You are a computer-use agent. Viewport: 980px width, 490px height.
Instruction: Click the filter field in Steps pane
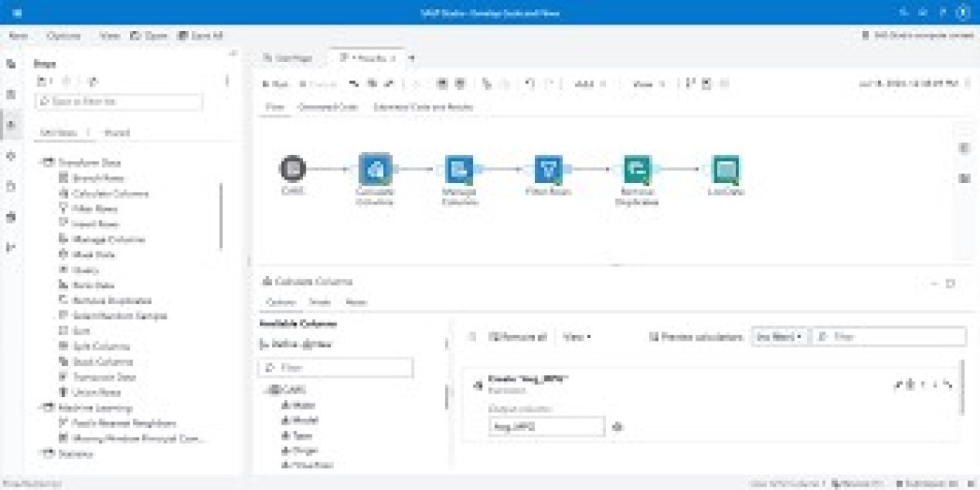[118, 102]
